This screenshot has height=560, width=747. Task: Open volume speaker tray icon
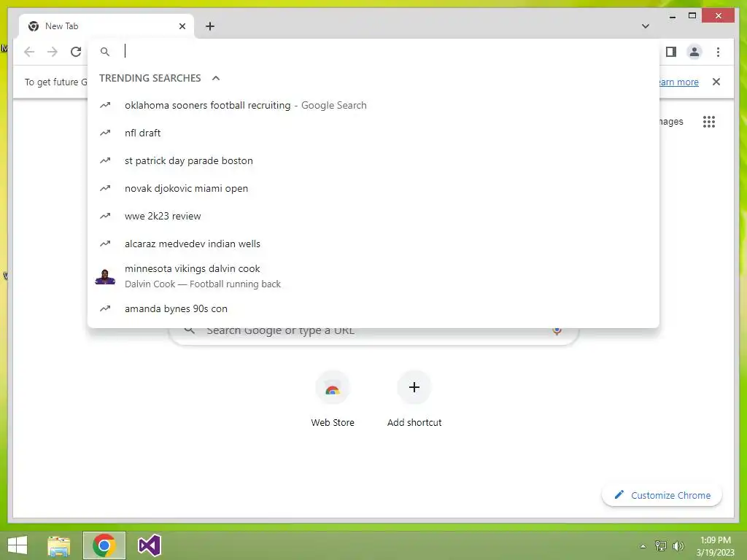pos(678,546)
